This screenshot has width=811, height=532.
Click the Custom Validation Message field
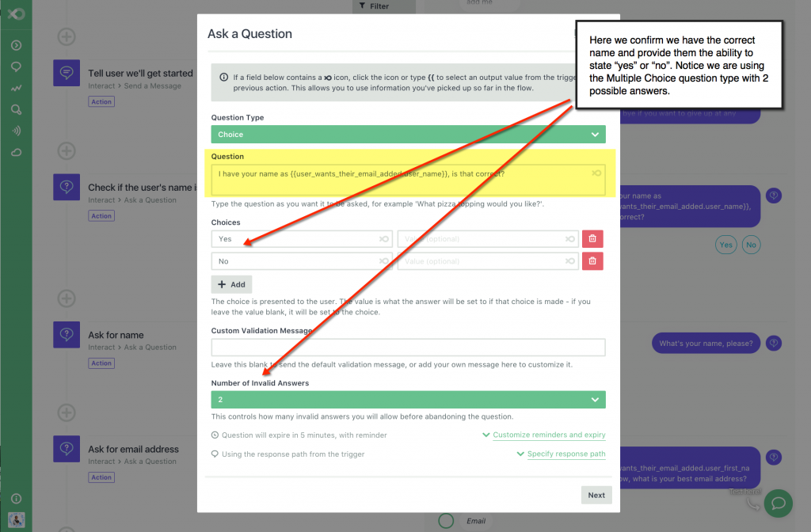click(x=408, y=347)
